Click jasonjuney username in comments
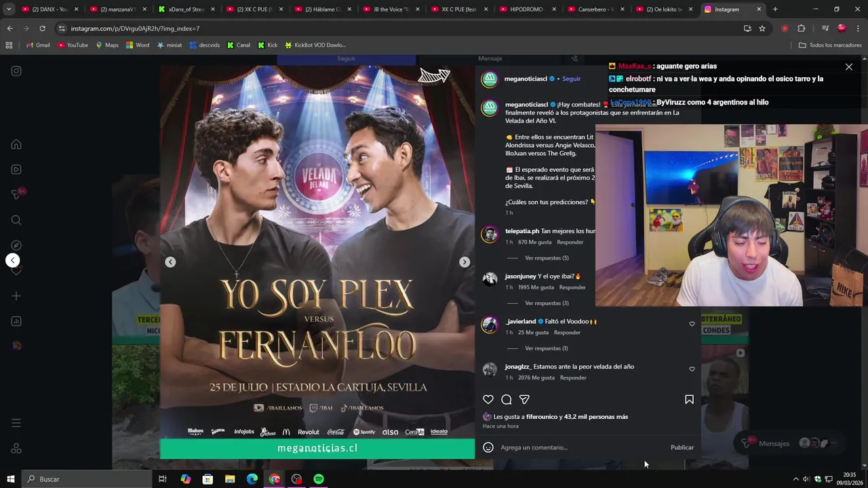Image resolution: width=868 pixels, height=488 pixels. 520,277
